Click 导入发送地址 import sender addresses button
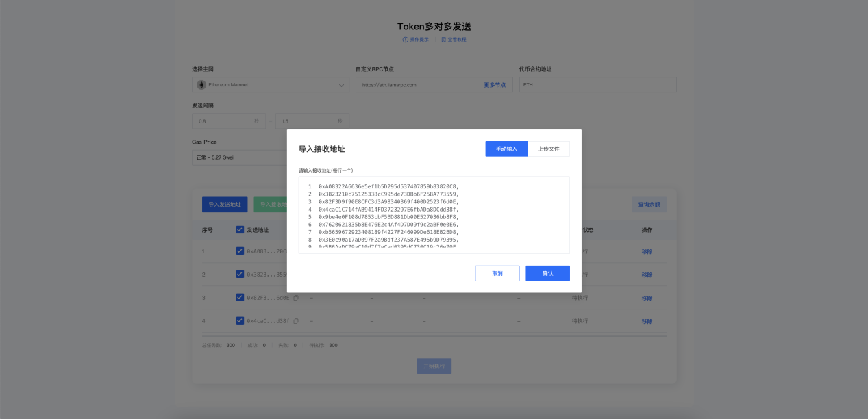The image size is (868, 419). [225, 204]
